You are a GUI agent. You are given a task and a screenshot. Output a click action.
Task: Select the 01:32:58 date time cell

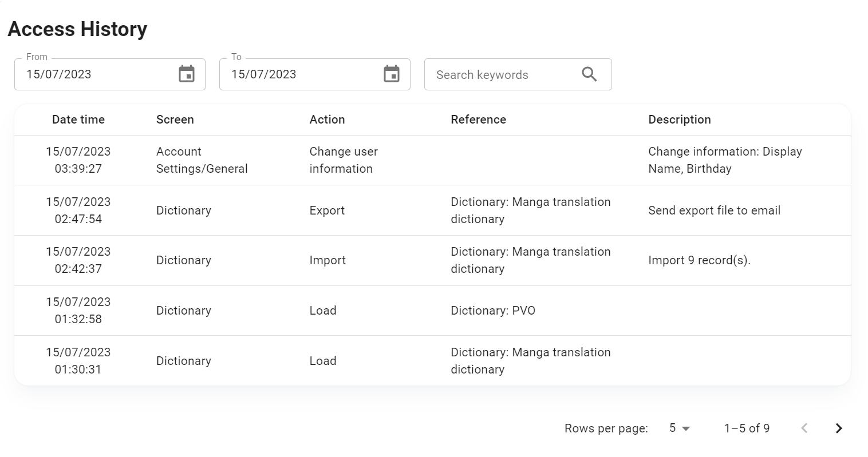(x=78, y=311)
